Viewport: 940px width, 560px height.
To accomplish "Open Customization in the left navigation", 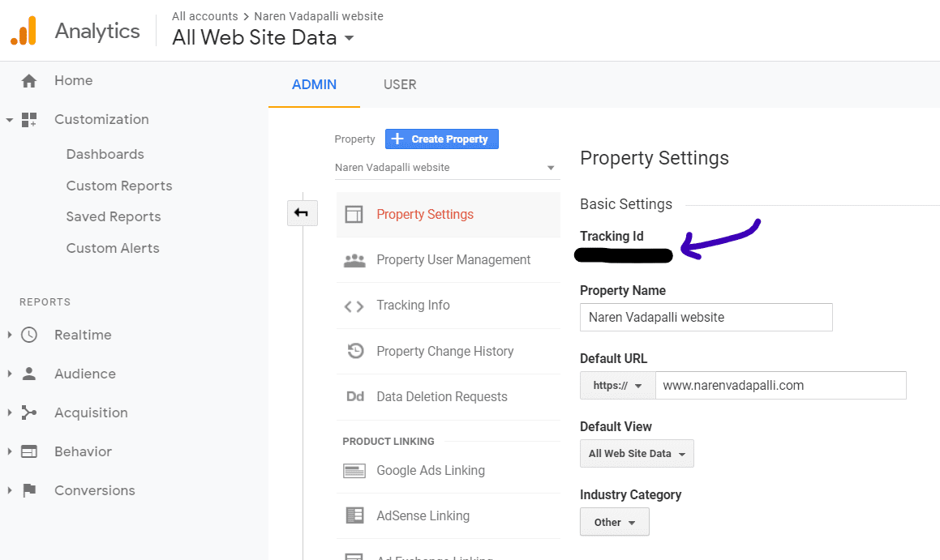I will pos(101,120).
